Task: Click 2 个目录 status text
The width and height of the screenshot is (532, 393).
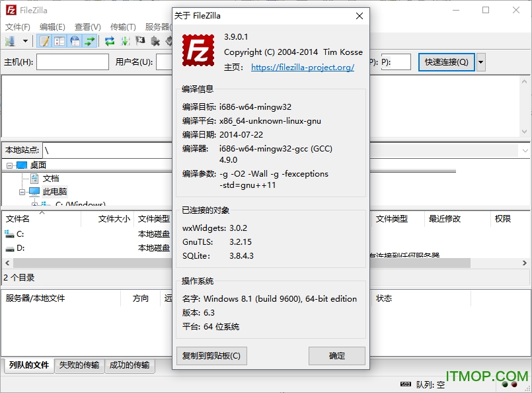Action: coord(19,277)
